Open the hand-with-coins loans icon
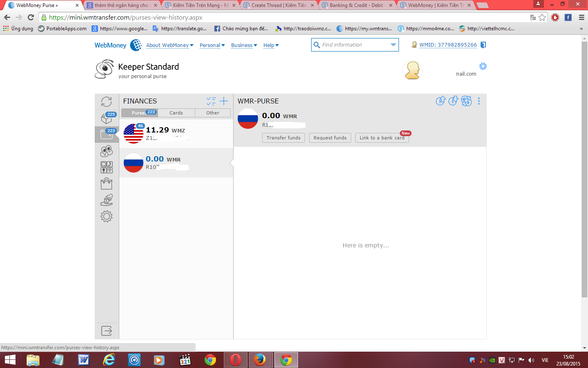The height and width of the screenshot is (368, 588). pos(107,200)
